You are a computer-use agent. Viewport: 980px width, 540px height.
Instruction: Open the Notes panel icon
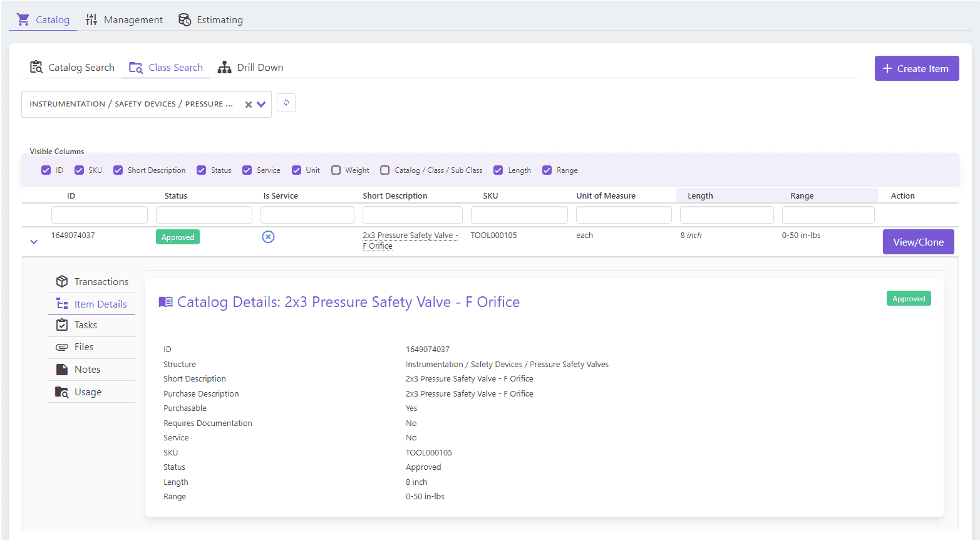[x=63, y=369]
